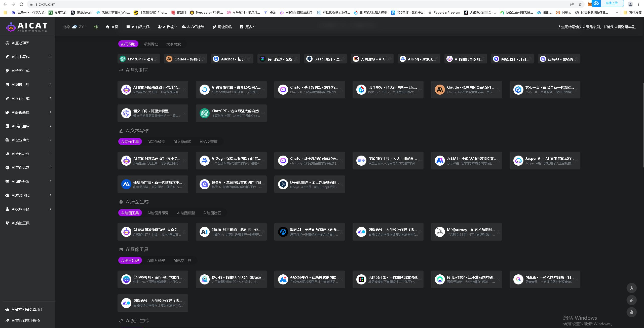Click 讯飞星火 card icon
The width and height of the screenshot is (644, 328).
361,90
